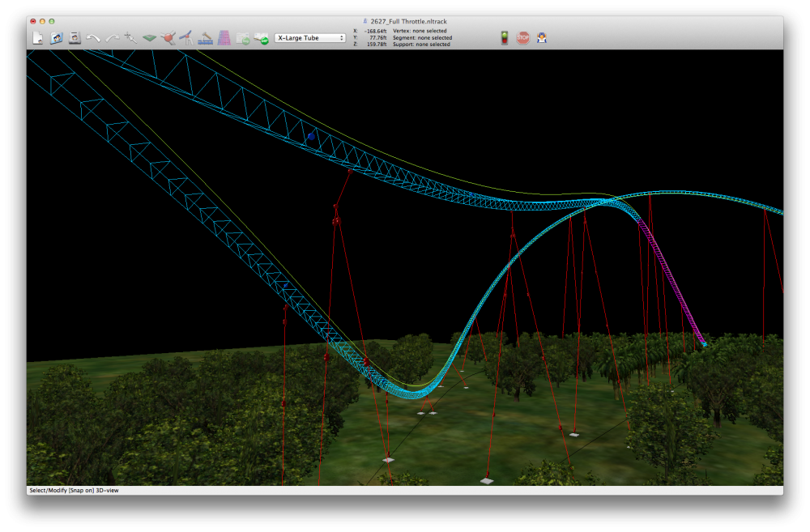Select the add vertex tool icon

pyautogui.click(x=130, y=37)
